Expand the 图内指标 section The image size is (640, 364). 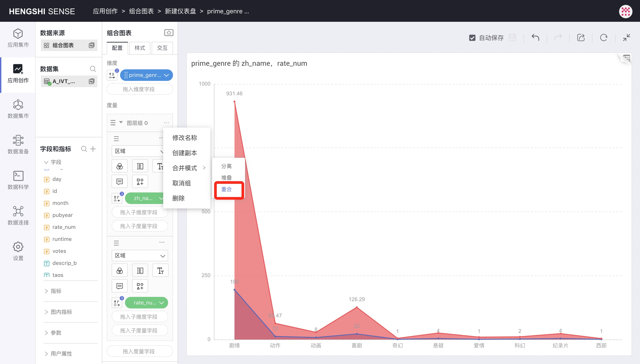tap(46, 312)
